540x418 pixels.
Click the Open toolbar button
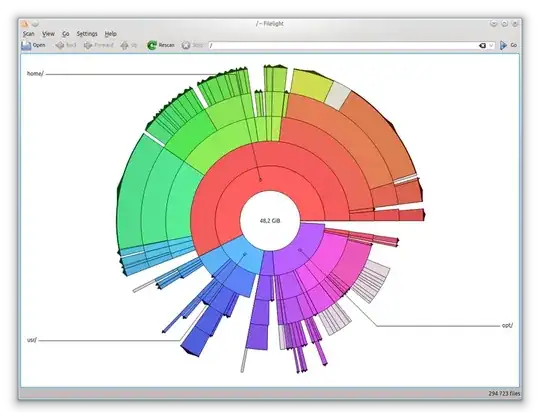pos(33,45)
